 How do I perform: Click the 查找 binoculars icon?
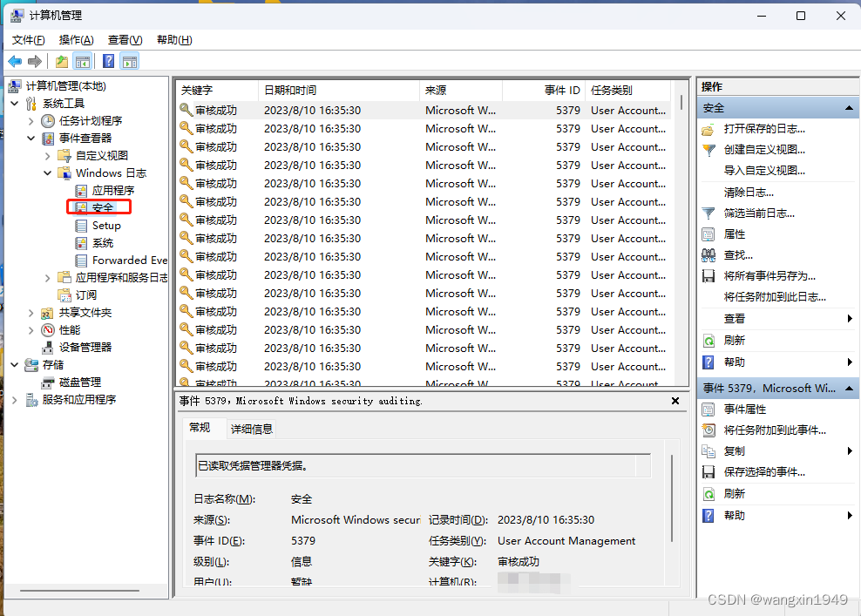(708, 255)
